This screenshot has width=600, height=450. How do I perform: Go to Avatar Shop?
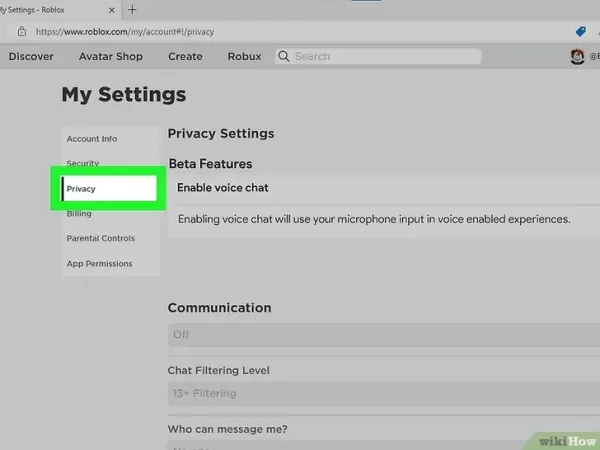[111, 56]
